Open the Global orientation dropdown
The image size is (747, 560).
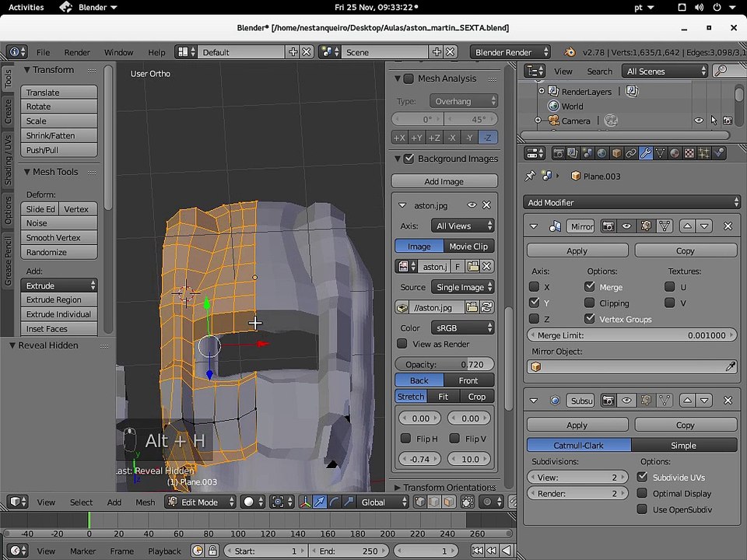383,502
